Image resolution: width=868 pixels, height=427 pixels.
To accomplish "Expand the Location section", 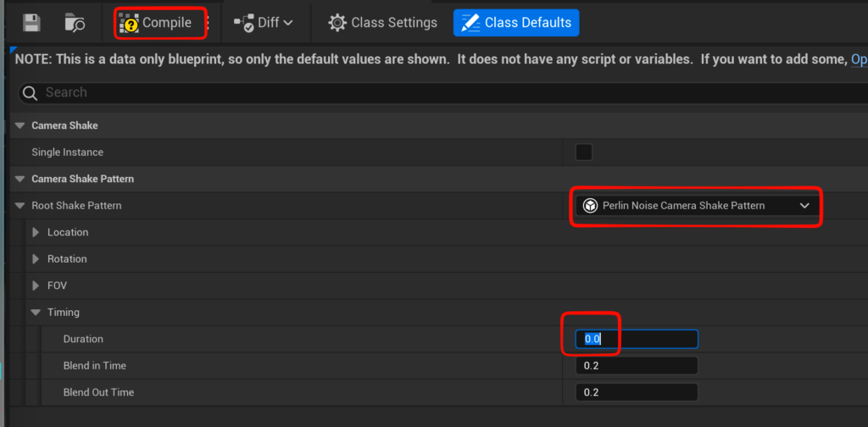I will click(36, 232).
